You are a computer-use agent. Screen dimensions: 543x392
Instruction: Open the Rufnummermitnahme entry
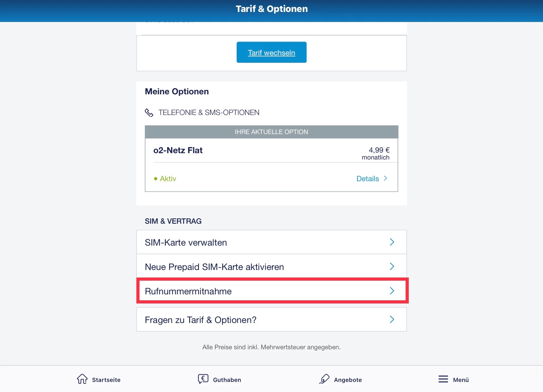click(x=188, y=291)
